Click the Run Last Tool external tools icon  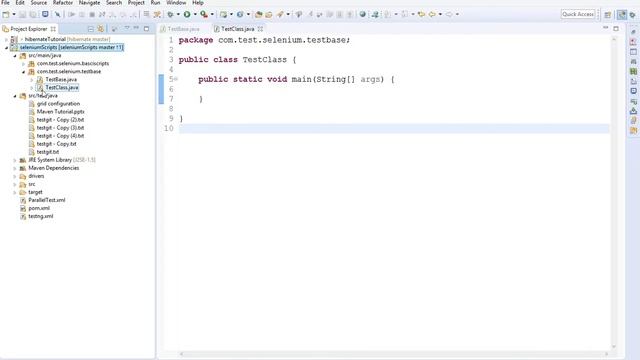click(x=204, y=14)
